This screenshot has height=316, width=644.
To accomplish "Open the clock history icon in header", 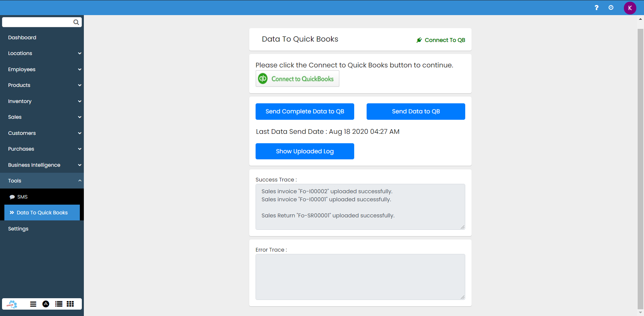I will click(611, 8).
